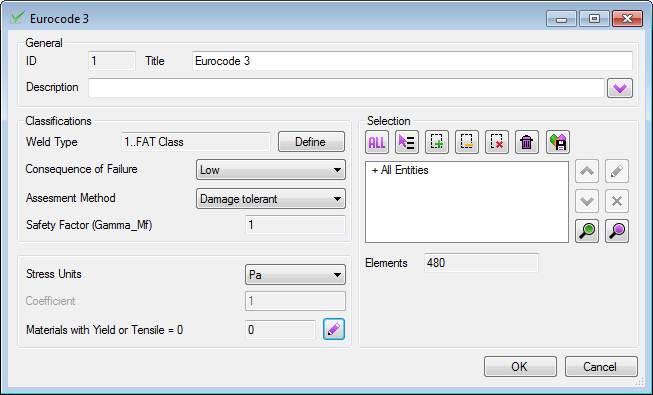Click the add to selection icon
This screenshot has width=653, height=395.
pyautogui.click(x=437, y=142)
